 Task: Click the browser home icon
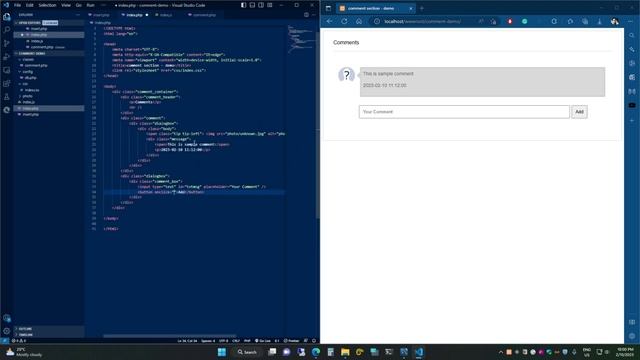coord(359,21)
